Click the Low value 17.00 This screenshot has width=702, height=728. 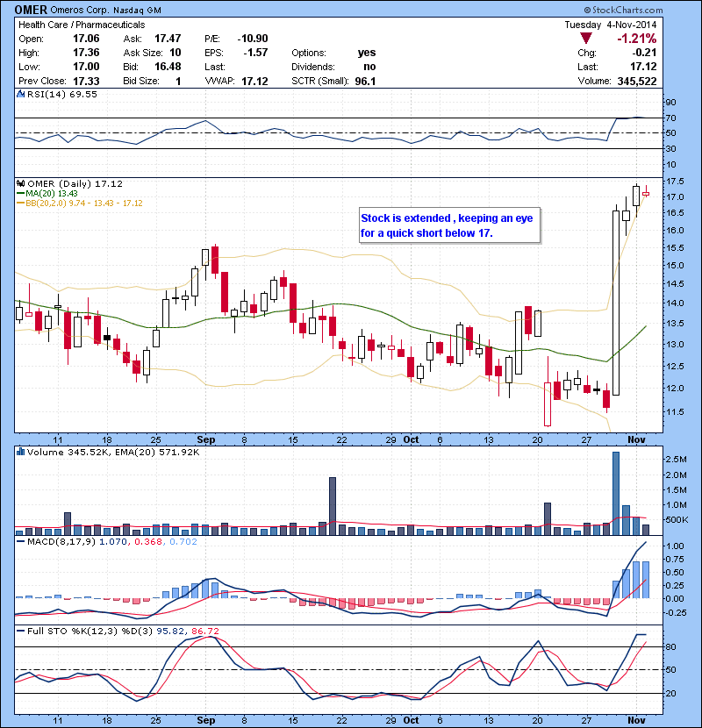point(86,67)
